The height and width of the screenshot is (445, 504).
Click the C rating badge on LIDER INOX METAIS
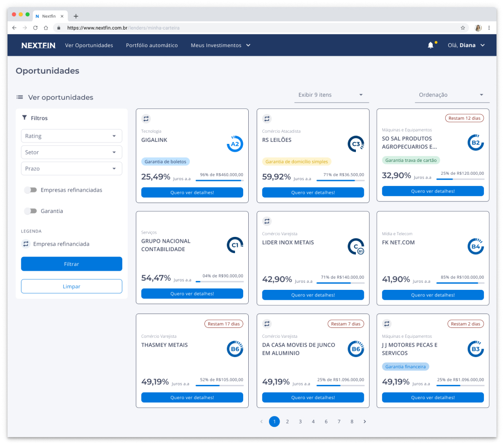point(356,246)
